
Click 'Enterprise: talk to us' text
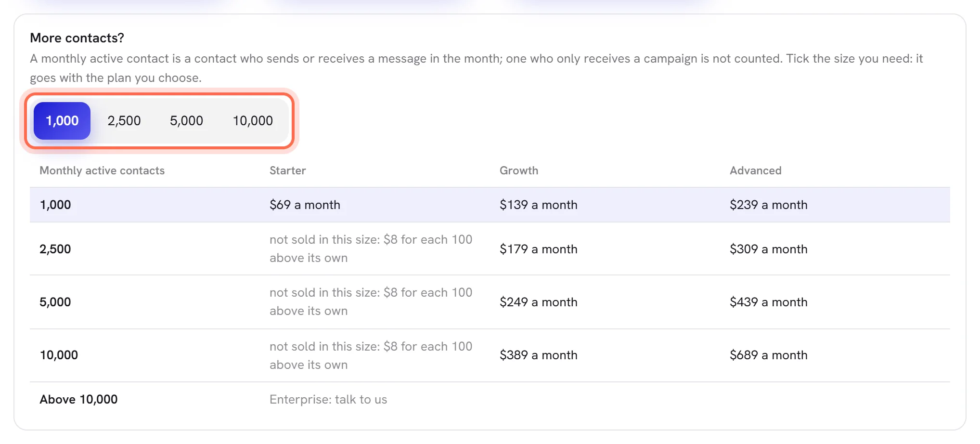328,399
